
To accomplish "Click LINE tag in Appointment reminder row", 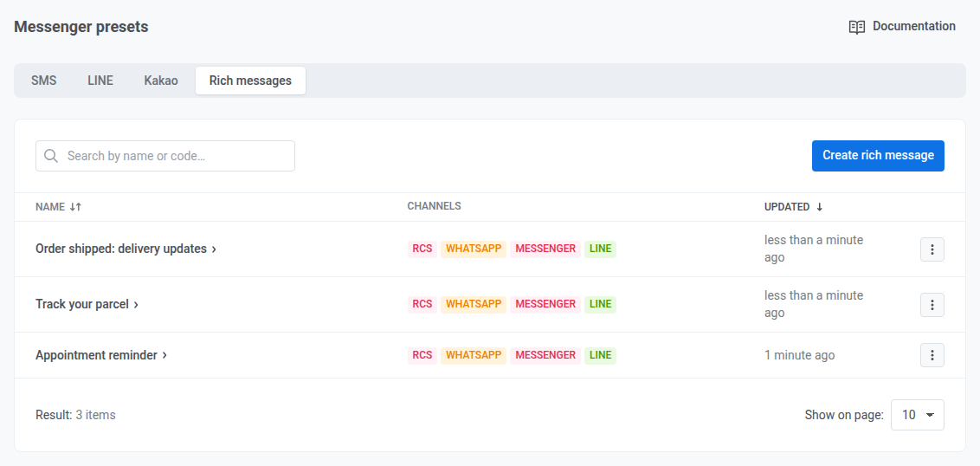I will pos(601,355).
